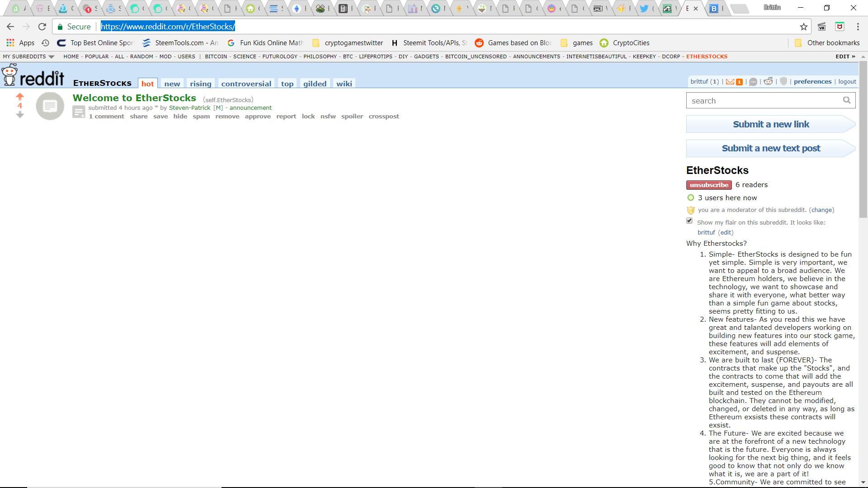Open the 1 comment link
This screenshot has height=488, width=868.
(107, 117)
